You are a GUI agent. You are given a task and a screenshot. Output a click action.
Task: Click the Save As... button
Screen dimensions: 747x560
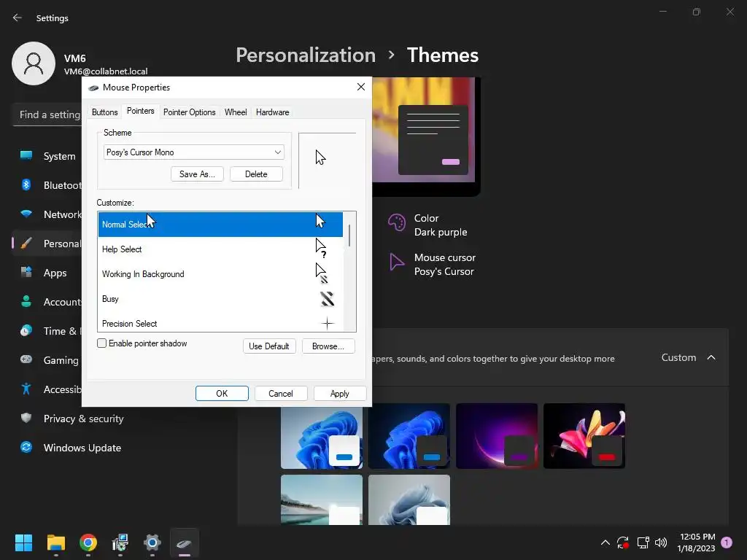197,174
